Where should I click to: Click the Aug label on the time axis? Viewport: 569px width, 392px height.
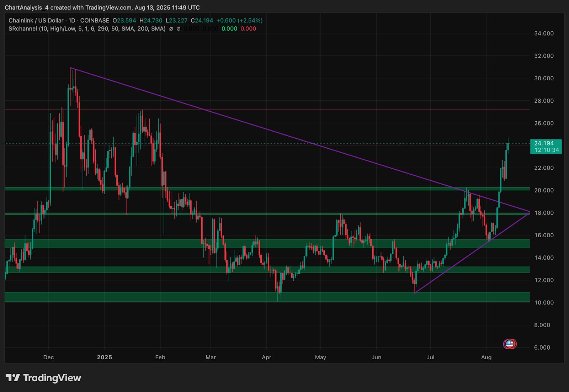[x=486, y=357]
